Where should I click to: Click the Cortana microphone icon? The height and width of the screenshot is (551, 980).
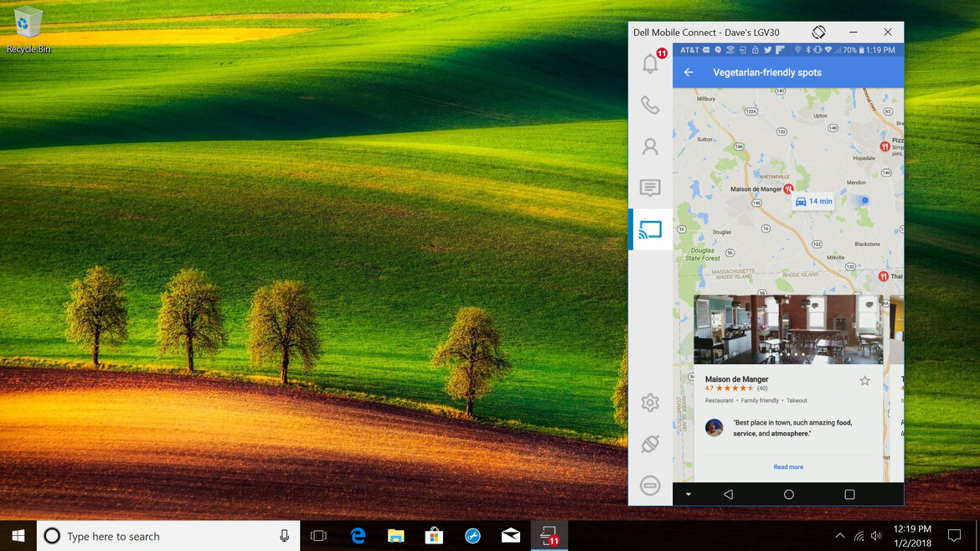tap(285, 536)
